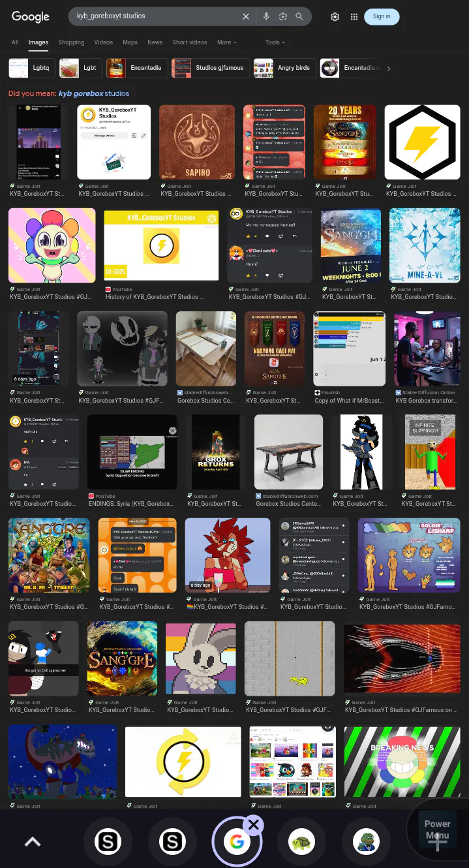Open the GROX RETURNS image result

tap(216, 452)
